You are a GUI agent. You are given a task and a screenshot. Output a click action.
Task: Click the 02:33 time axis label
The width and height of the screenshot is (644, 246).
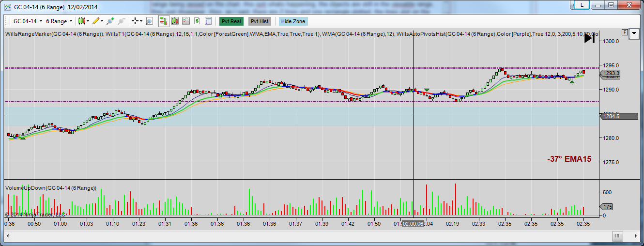click(x=479, y=224)
